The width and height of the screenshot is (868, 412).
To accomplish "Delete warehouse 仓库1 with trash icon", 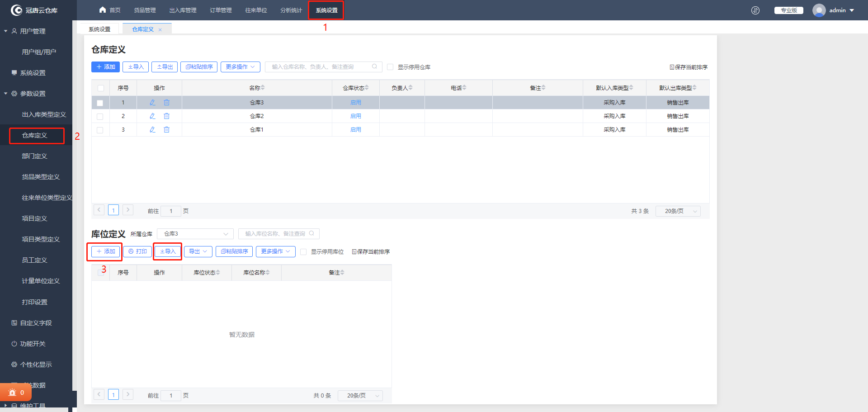I will click(166, 130).
